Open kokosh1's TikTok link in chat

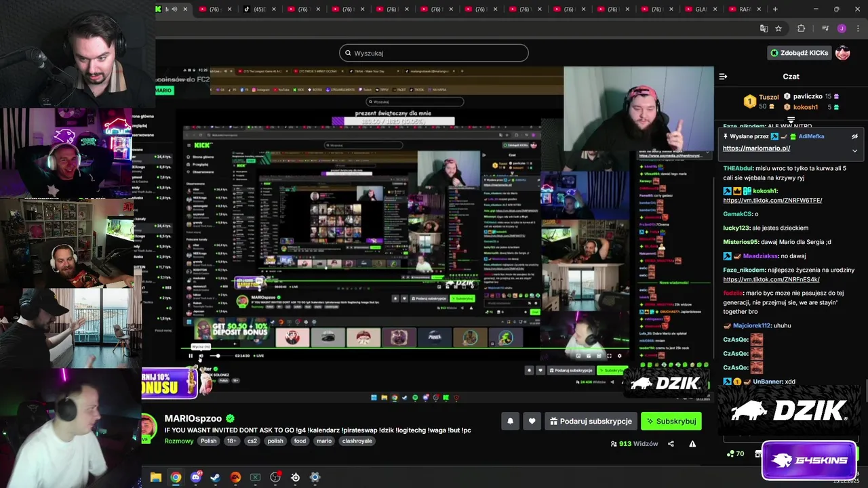[x=772, y=201]
